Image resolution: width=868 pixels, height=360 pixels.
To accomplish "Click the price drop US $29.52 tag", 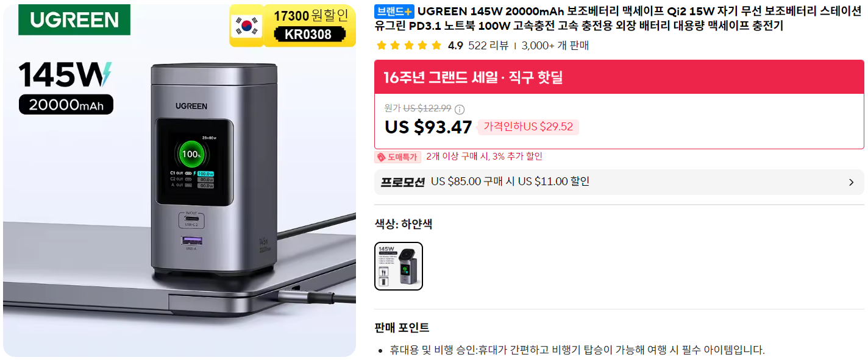I will click(x=528, y=127).
